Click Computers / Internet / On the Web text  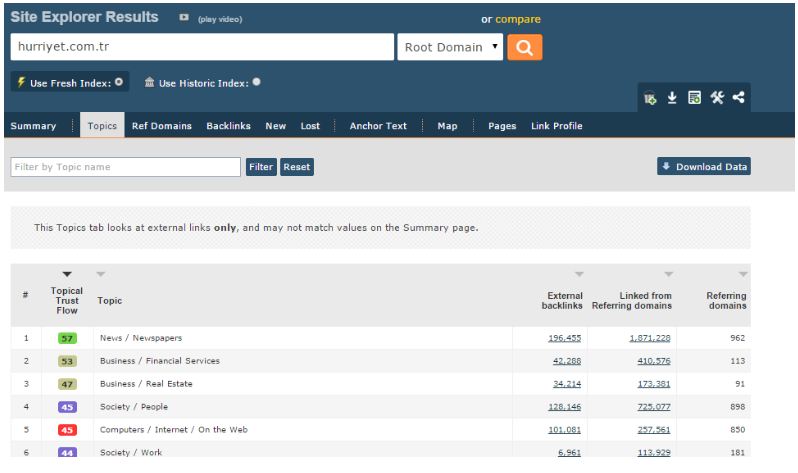(174, 430)
